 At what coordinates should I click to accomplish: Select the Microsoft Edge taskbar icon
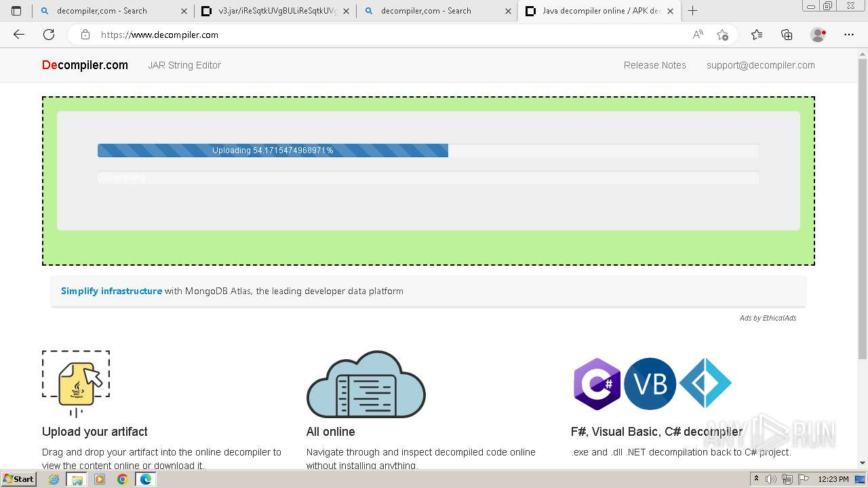click(x=146, y=479)
